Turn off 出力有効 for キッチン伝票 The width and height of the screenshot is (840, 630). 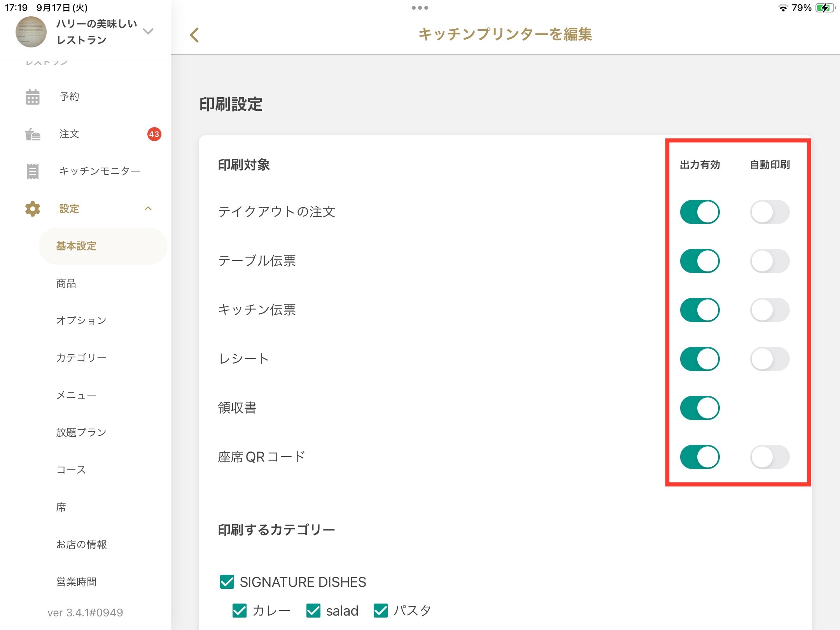700,310
